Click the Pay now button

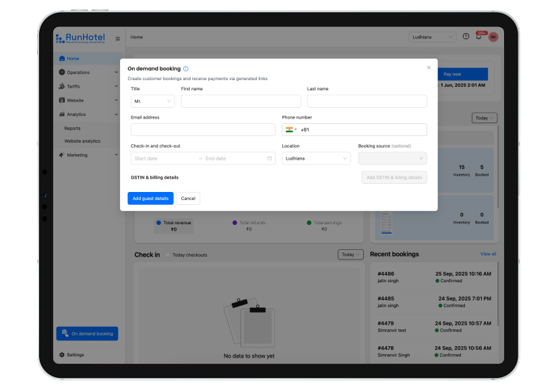pyautogui.click(x=462, y=74)
